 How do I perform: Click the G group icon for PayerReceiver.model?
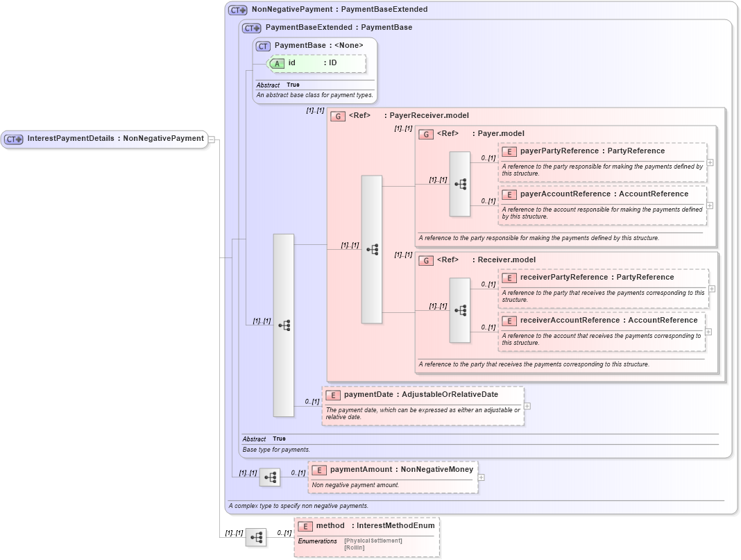point(338,115)
